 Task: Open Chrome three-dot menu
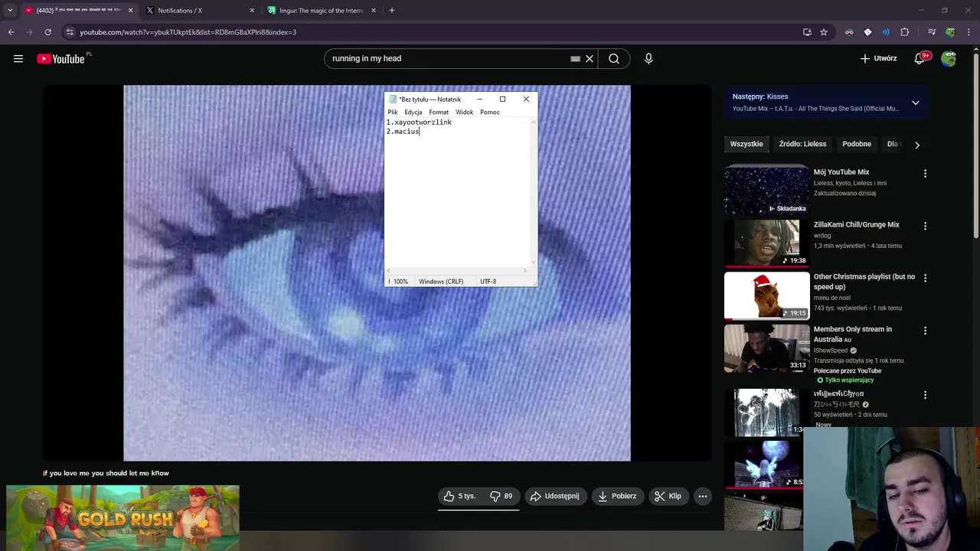click(969, 32)
